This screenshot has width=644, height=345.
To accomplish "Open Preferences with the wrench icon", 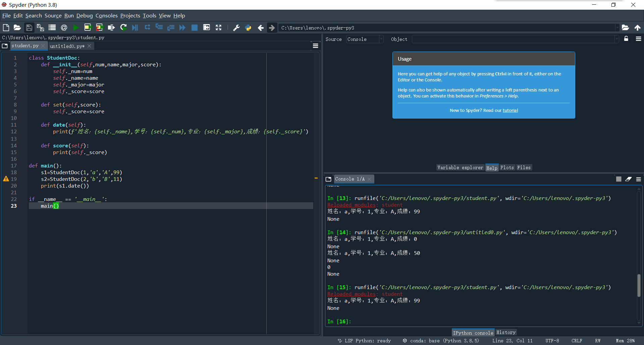I will 236,28.
